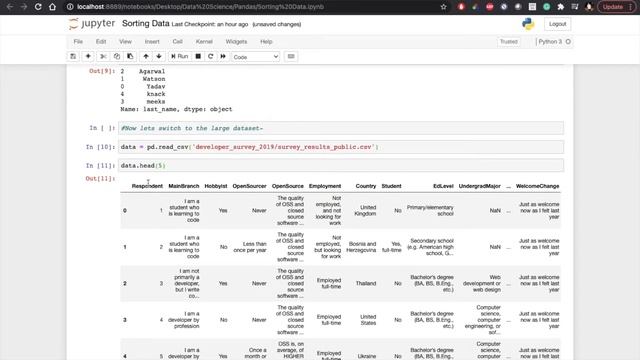This screenshot has height=360, width=640.
Task: Open the Edit menu
Action: point(101,42)
